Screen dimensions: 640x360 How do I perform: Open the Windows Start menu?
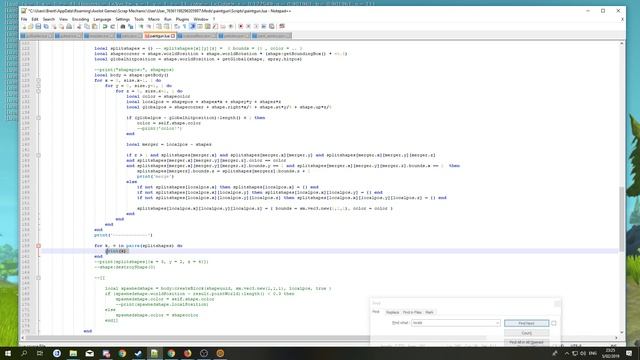(8, 353)
